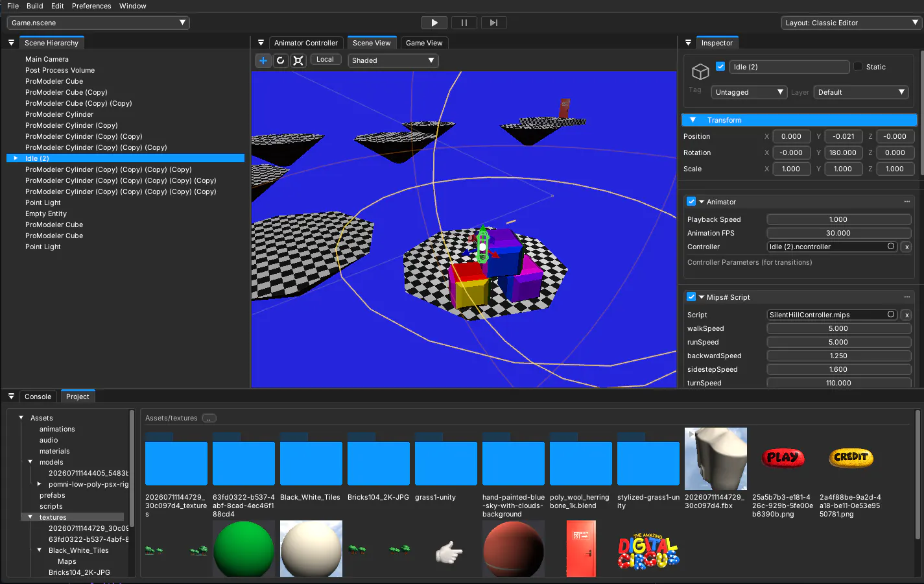Select the CREDIT texture thumbnail
924x584 pixels.
(x=851, y=457)
